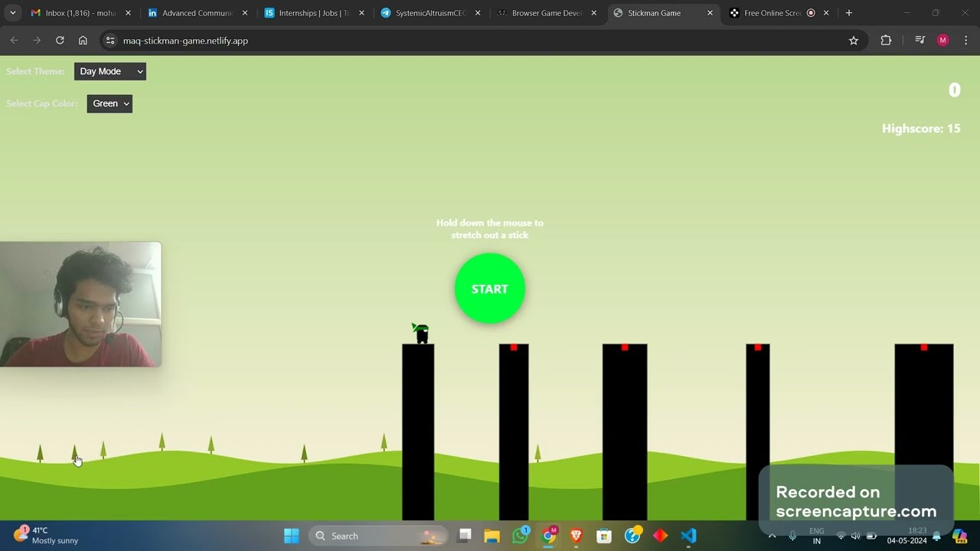Open the browser home page

[83, 41]
